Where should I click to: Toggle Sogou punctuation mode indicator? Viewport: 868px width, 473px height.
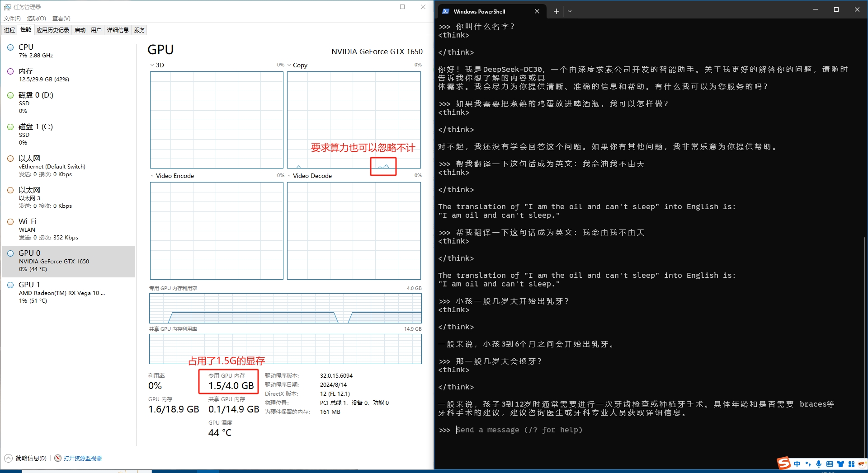pos(808,464)
